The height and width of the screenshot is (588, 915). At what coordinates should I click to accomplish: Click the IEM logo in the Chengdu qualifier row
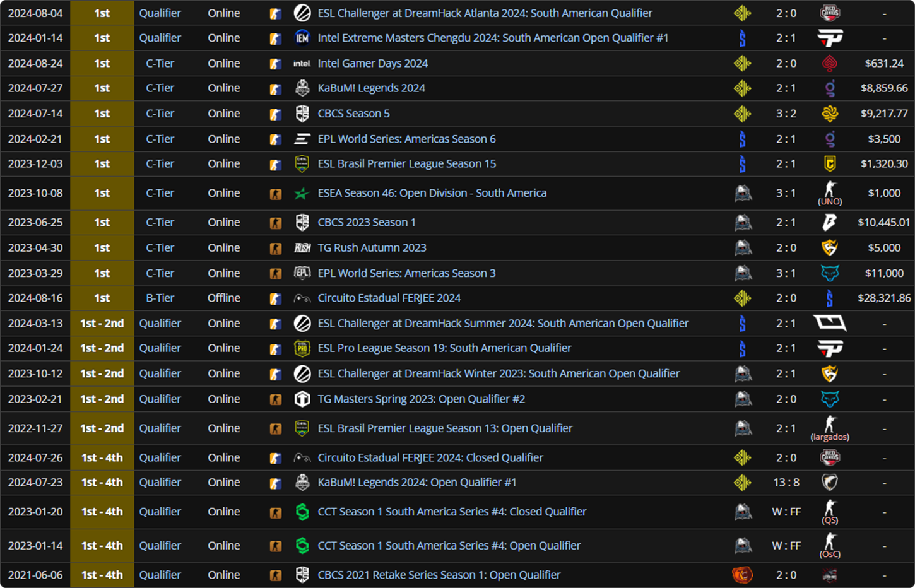[302, 38]
